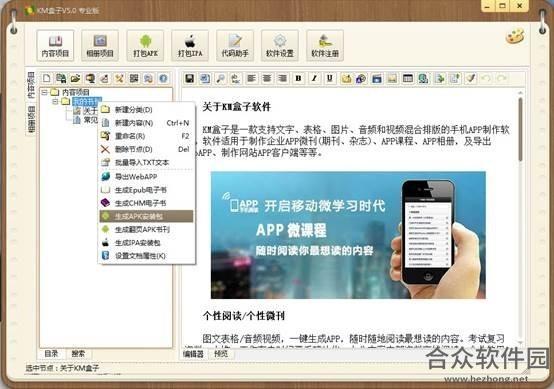Select the 内容项目 vertical side tab
The height and width of the screenshot is (389, 554).
(x=31, y=85)
